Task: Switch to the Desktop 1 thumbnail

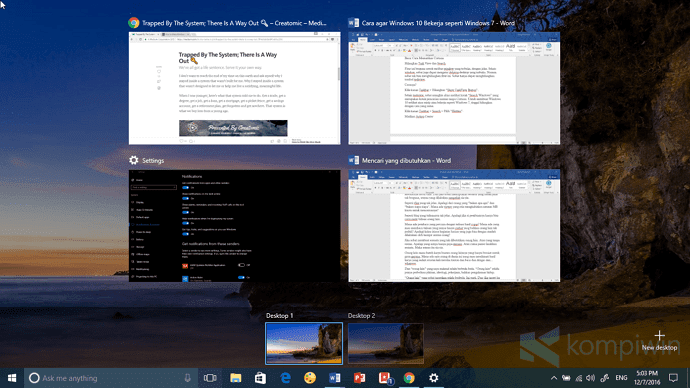Action: (x=304, y=344)
